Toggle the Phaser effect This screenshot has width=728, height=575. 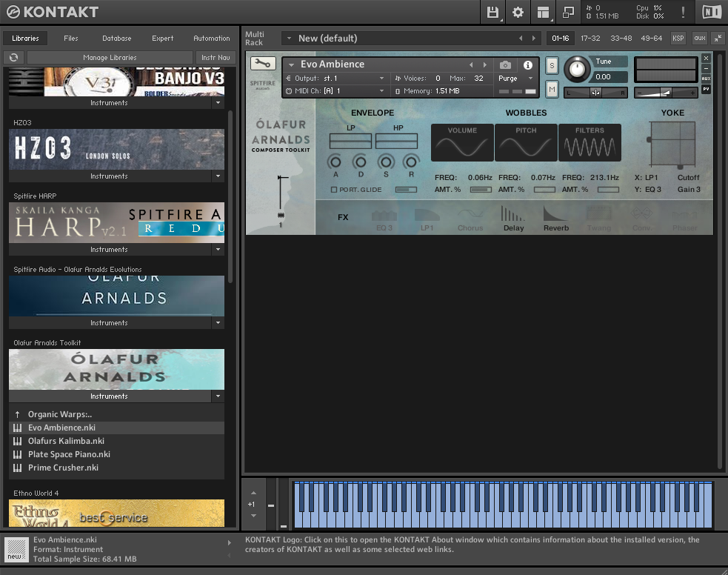point(685,219)
